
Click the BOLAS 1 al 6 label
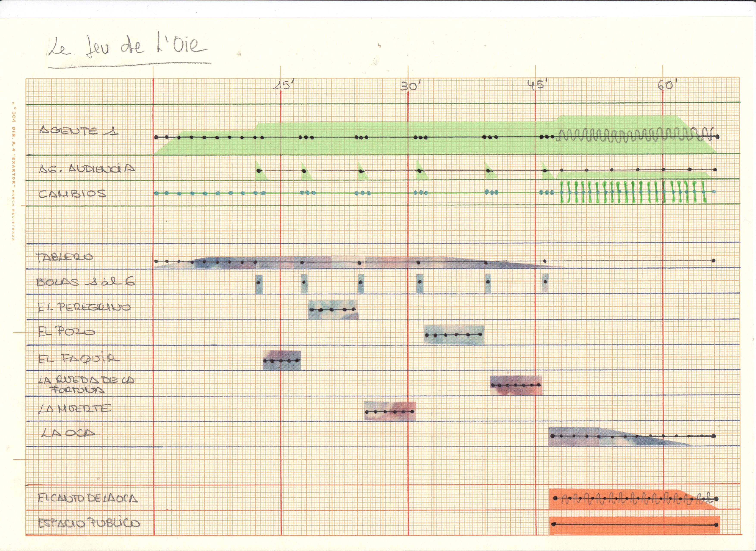coord(85,282)
